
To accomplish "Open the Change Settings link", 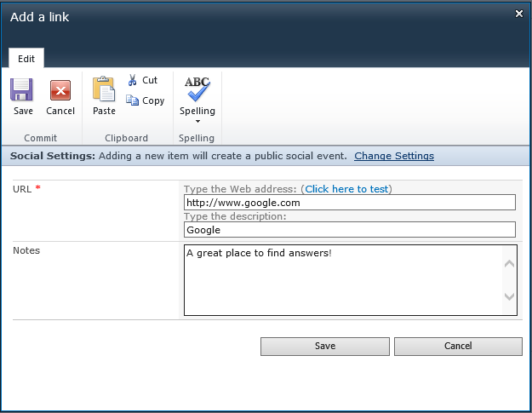I will coord(394,156).
